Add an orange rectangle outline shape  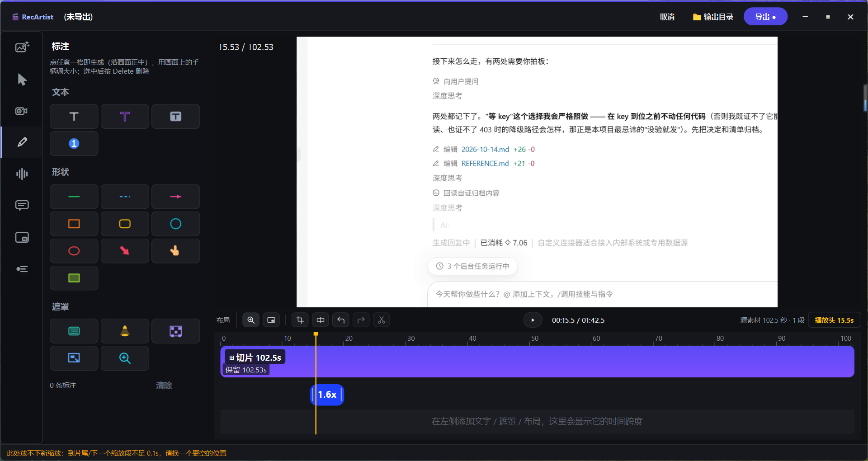click(x=74, y=224)
